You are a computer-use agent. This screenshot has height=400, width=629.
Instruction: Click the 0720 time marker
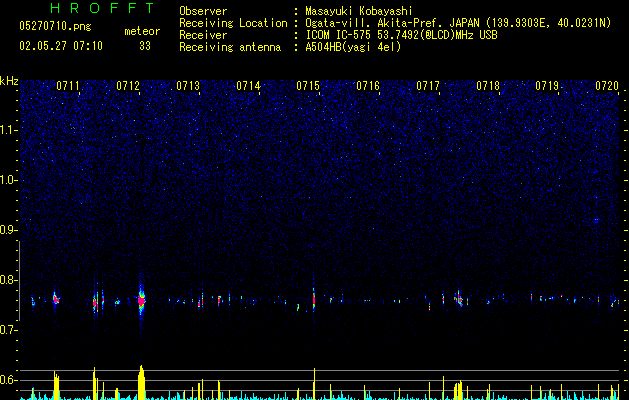point(607,85)
